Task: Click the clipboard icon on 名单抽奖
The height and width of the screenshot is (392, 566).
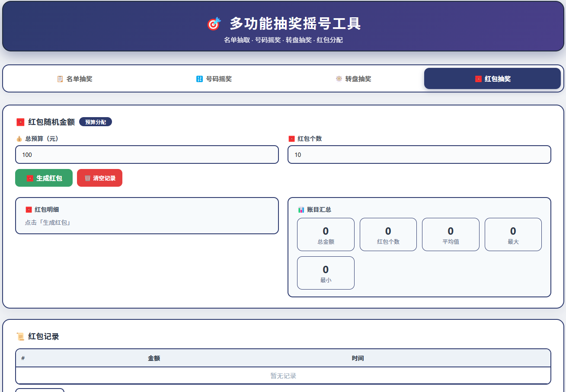Action: 60,79
